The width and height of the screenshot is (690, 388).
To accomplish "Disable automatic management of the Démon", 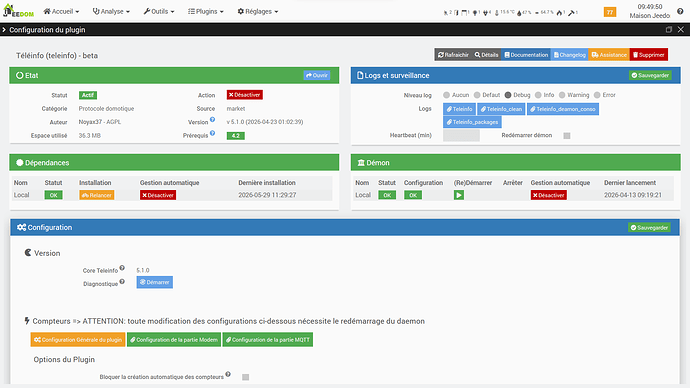I will pyautogui.click(x=549, y=195).
